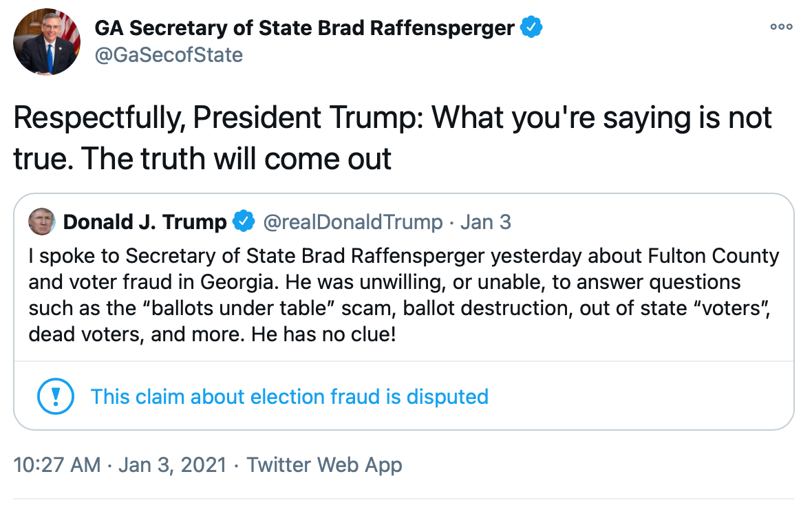Image resolution: width=812 pixels, height=505 pixels.
Task: Click the "GA Secretary of State Brad Raffensperger" name
Action: [x=304, y=28]
